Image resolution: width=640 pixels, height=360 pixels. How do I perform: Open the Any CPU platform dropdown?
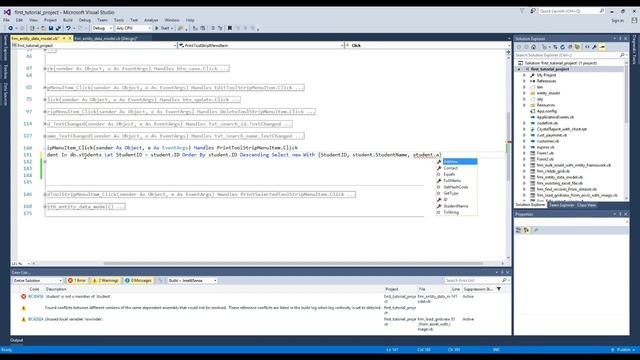click(x=133, y=28)
